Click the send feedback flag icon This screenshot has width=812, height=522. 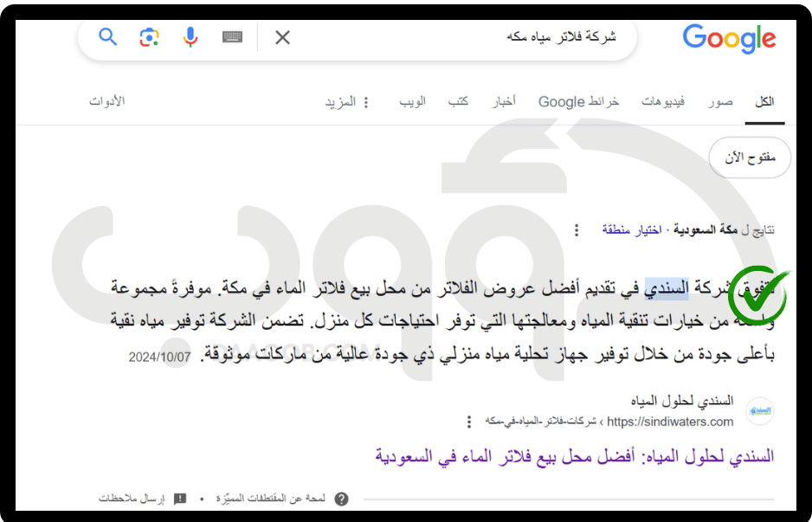(x=180, y=499)
